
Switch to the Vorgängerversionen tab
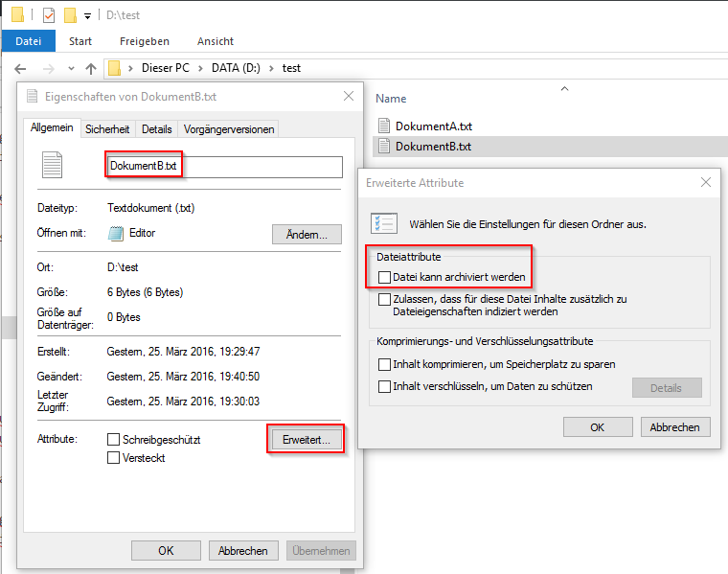pos(229,129)
